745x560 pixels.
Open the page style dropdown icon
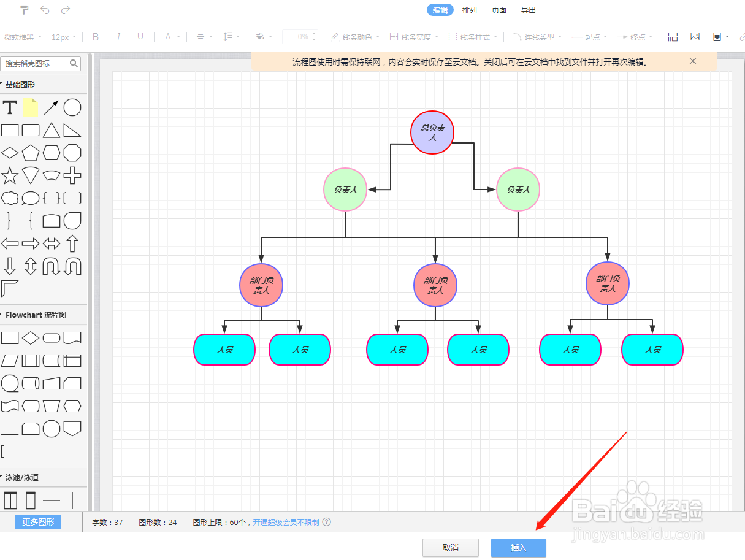tap(720, 37)
